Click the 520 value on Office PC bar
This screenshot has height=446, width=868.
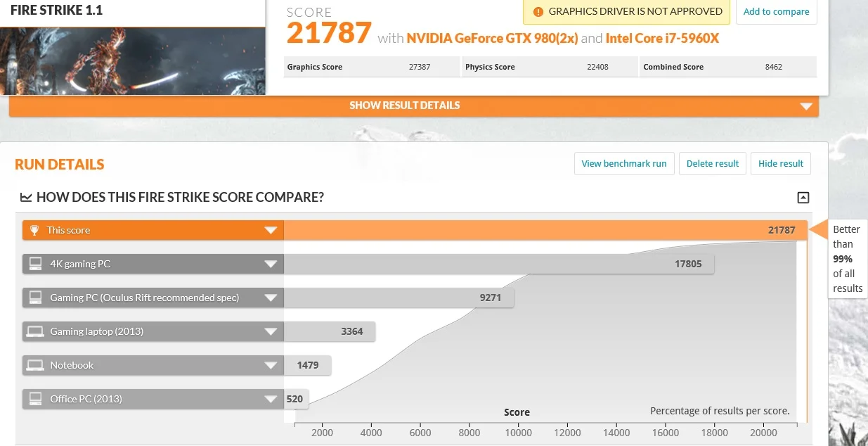294,399
